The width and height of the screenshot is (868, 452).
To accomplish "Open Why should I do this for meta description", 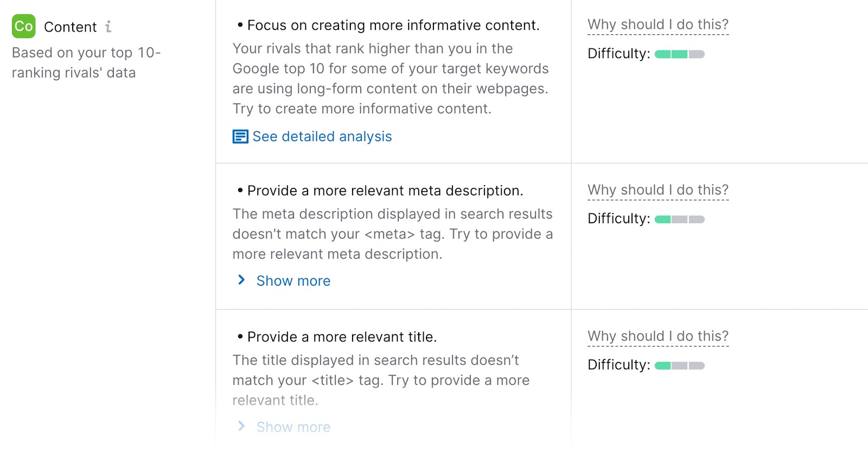I will (x=658, y=190).
